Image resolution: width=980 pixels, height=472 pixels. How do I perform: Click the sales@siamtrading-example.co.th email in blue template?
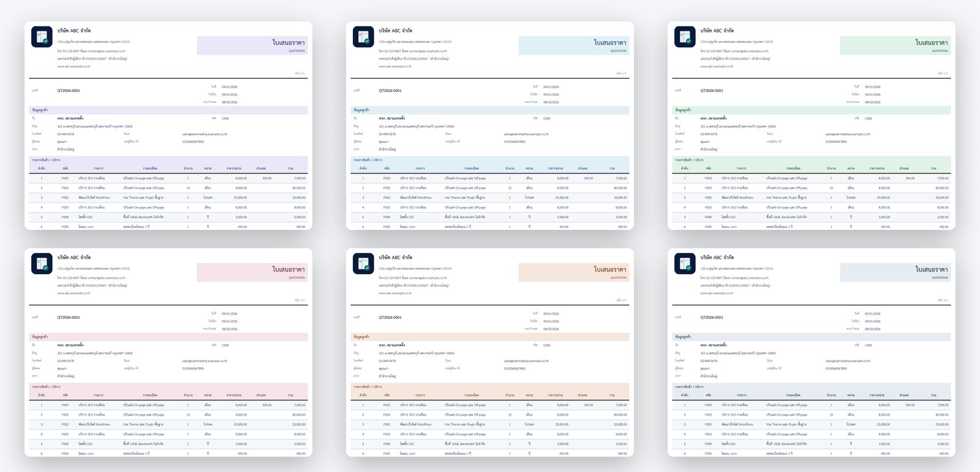[x=526, y=134]
